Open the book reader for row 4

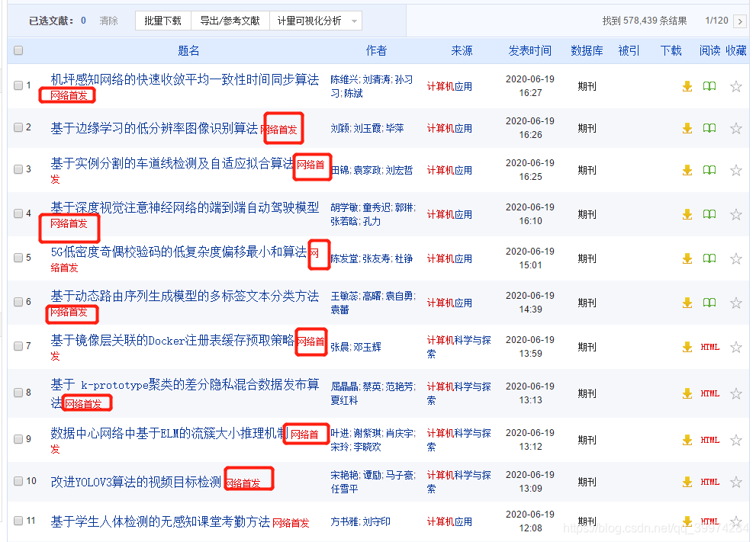[709, 214]
